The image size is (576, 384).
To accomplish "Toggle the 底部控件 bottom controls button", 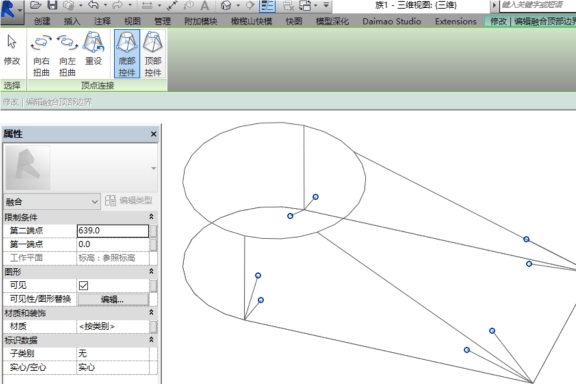I will (127, 54).
